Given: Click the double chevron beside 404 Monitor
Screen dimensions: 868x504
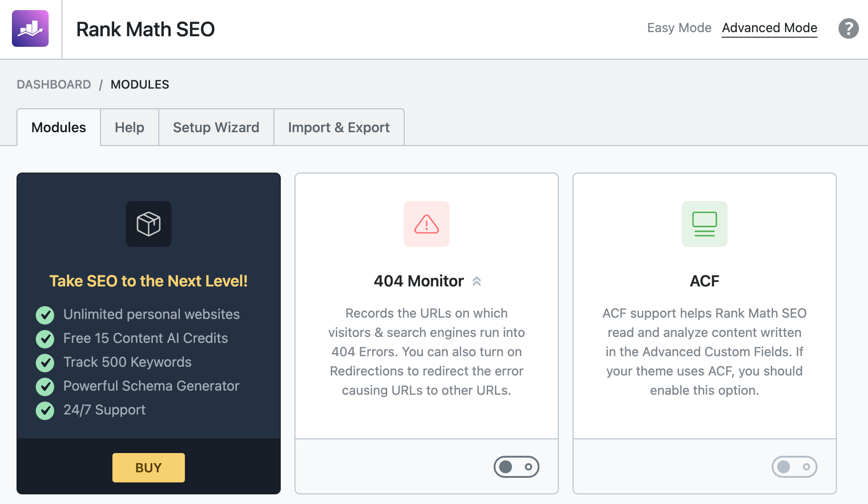Looking at the screenshot, I should click(477, 281).
